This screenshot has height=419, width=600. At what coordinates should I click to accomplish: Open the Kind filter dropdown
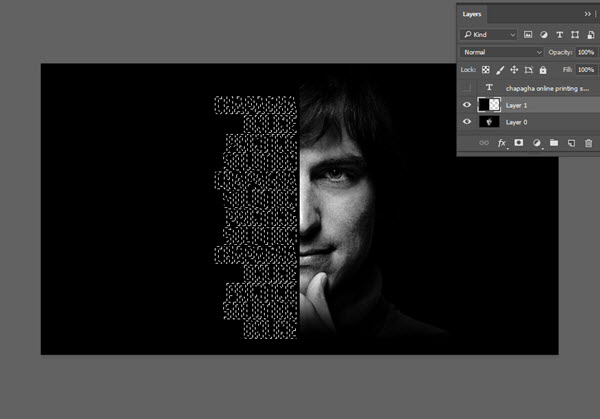tap(489, 35)
